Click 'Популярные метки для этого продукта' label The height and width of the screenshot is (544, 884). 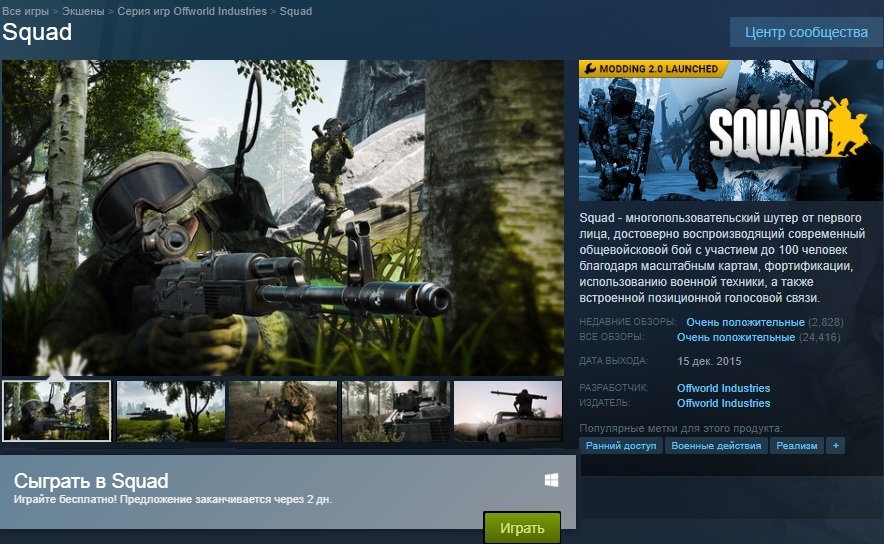[x=680, y=428]
